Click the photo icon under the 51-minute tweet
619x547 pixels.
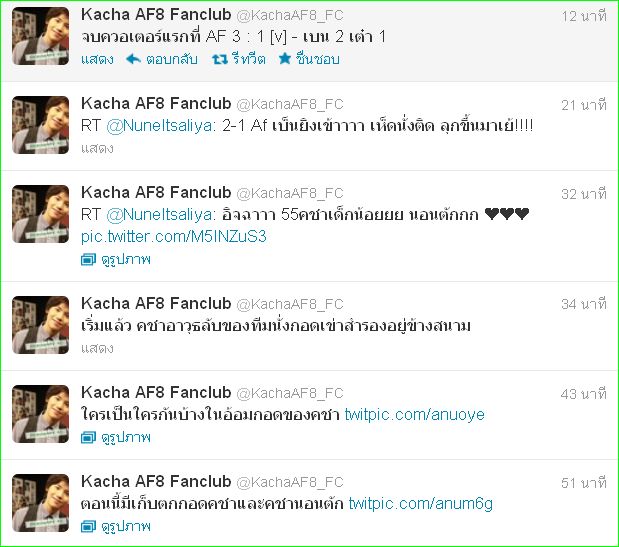[88, 526]
